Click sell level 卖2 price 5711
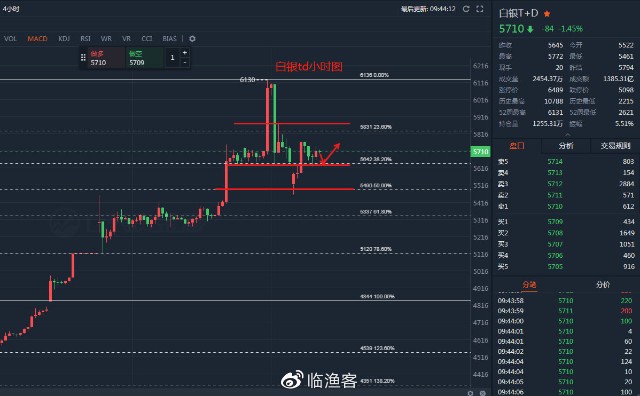 click(x=555, y=195)
